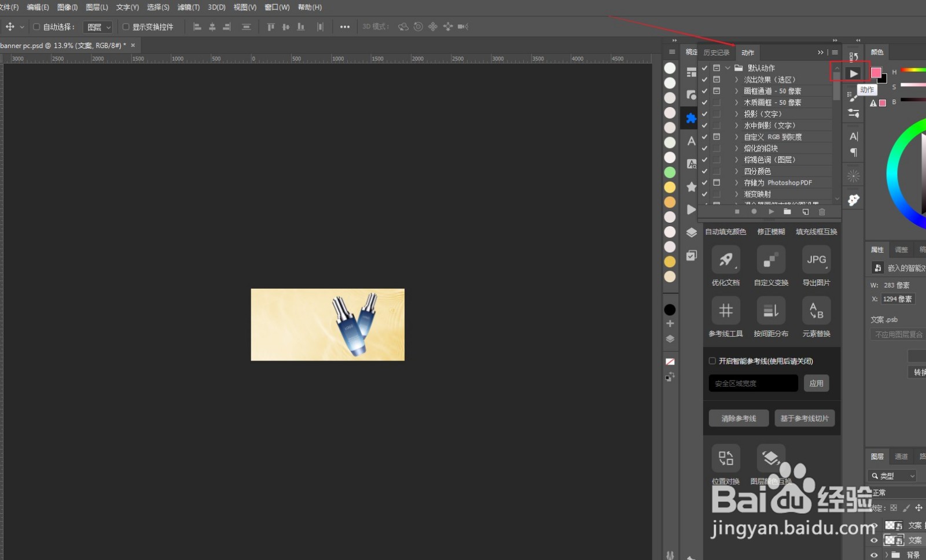Open the 类型 layer filter dropdown
Viewport: 926px width, 560px height.
tap(893, 476)
